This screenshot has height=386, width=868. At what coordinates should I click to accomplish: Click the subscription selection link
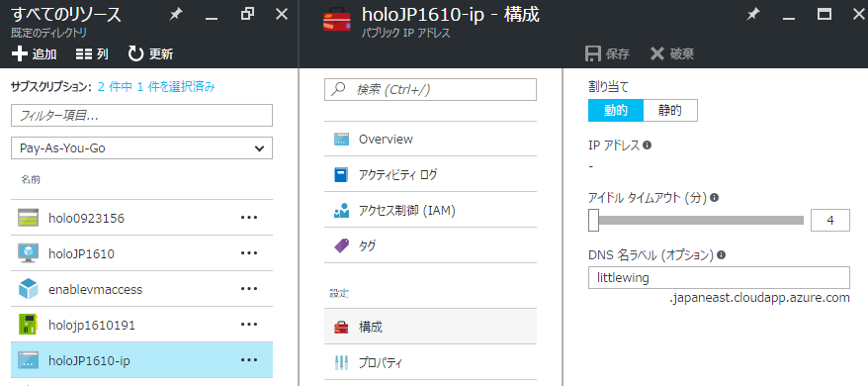(156, 86)
